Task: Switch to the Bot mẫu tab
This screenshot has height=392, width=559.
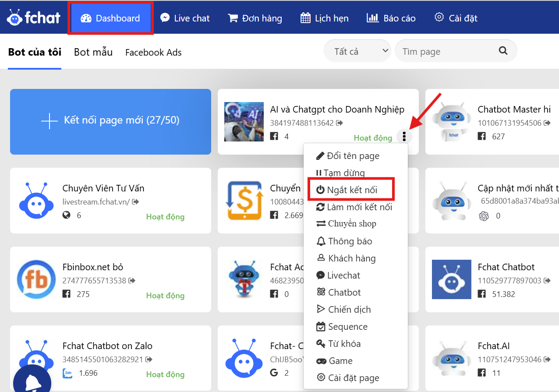Action: pyautogui.click(x=93, y=52)
